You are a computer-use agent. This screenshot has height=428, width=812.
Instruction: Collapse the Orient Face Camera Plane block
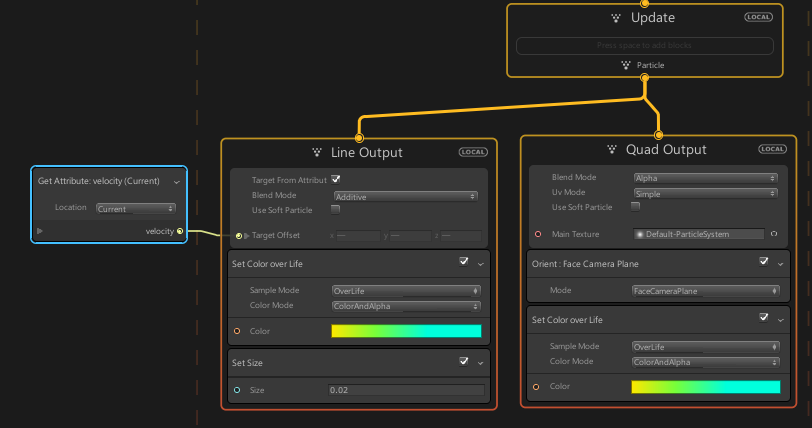(x=780, y=264)
